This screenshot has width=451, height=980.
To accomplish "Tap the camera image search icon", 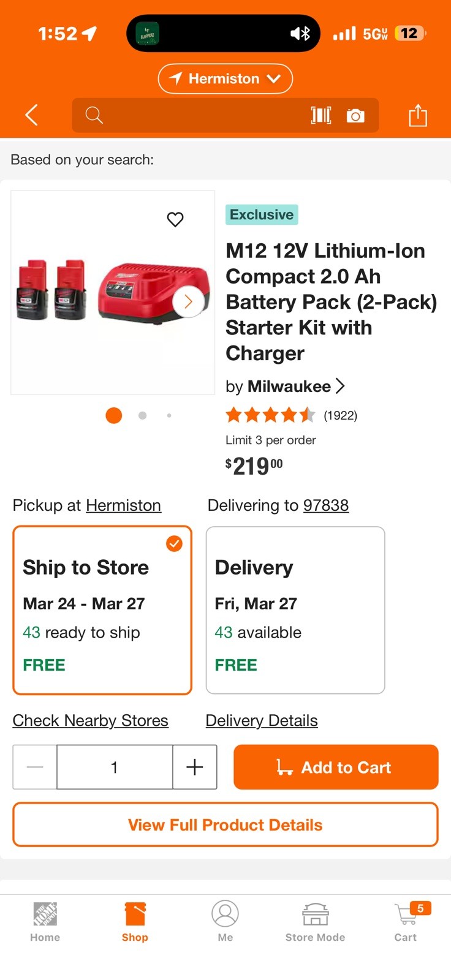I will click(x=355, y=115).
